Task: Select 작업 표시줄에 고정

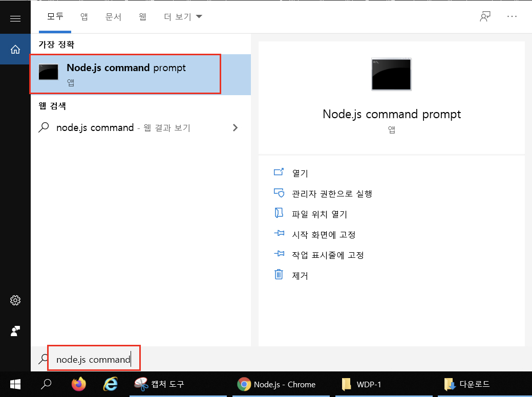Action: tap(328, 255)
